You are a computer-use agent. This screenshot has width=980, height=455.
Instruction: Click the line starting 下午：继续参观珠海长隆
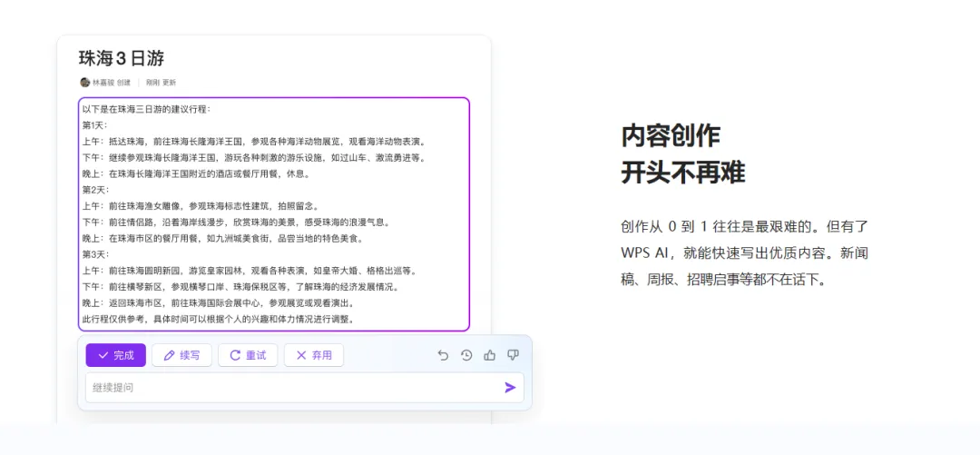pos(254,158)
